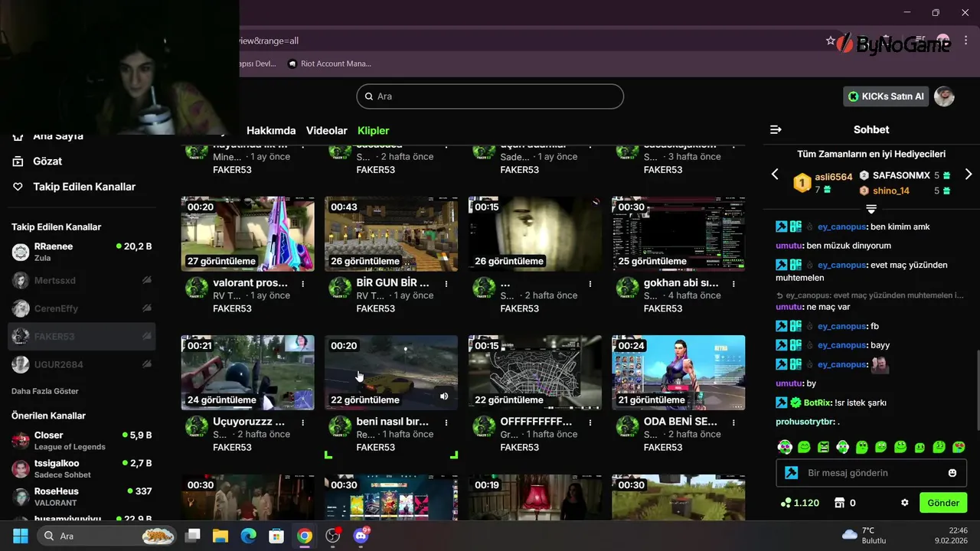Click the Windows taskbar search box

[x=106, y=536]
